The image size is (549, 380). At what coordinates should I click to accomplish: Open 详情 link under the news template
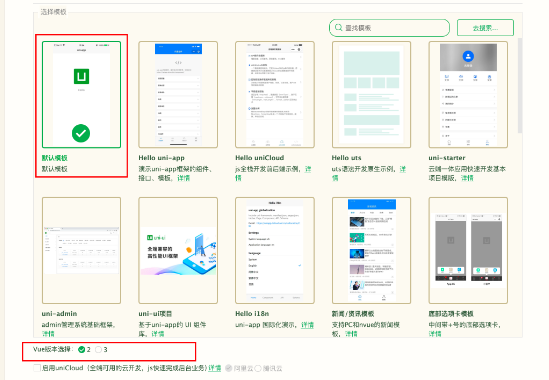click(x=351, y=334)
